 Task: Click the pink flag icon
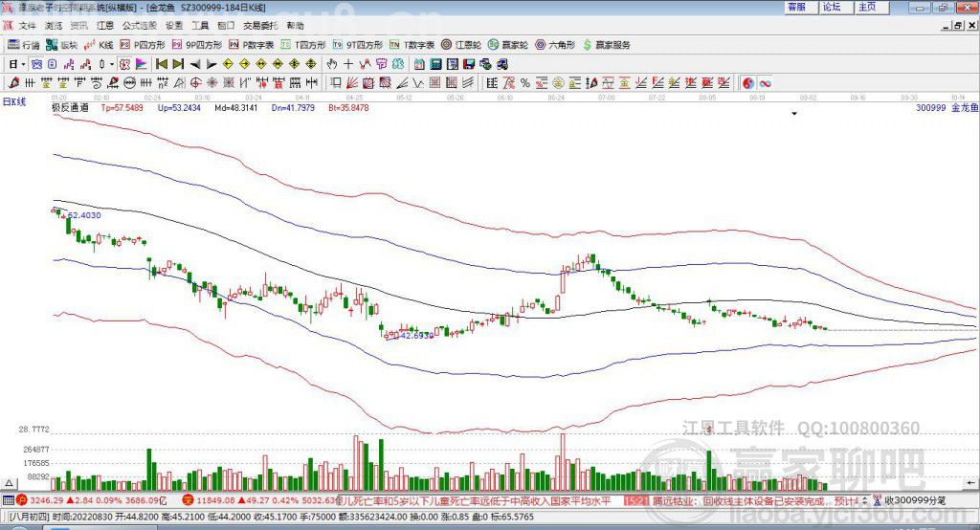pos(142,64)
